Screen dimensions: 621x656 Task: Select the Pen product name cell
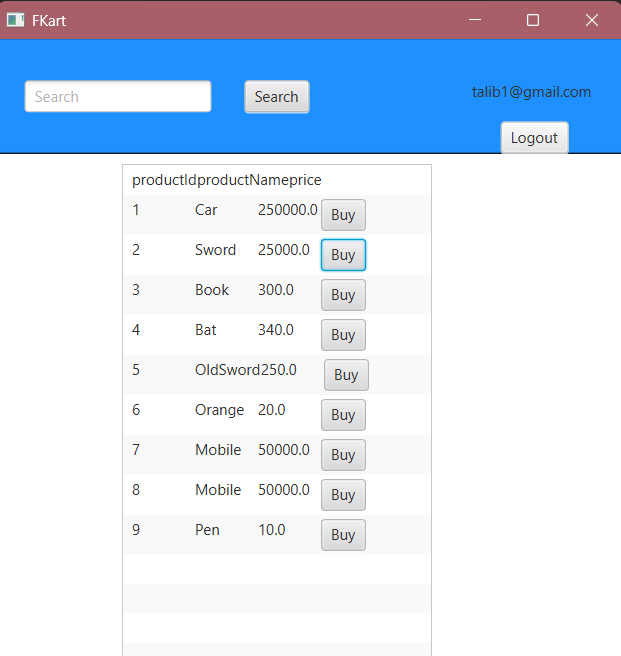(207, 530)
